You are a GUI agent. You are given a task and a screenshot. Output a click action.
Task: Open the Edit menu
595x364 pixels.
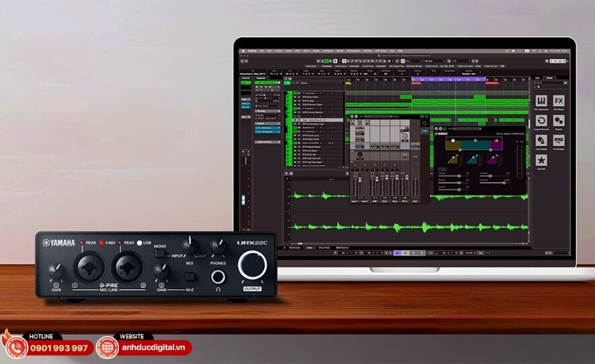tap(269, 50)
